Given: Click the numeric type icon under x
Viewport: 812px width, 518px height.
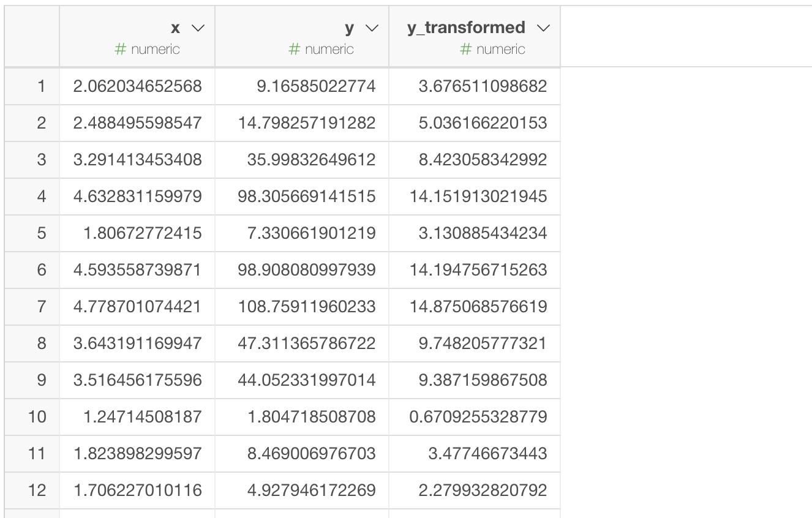Looking at the screenshot, I should pyautogui.click(x=120, y=50).
